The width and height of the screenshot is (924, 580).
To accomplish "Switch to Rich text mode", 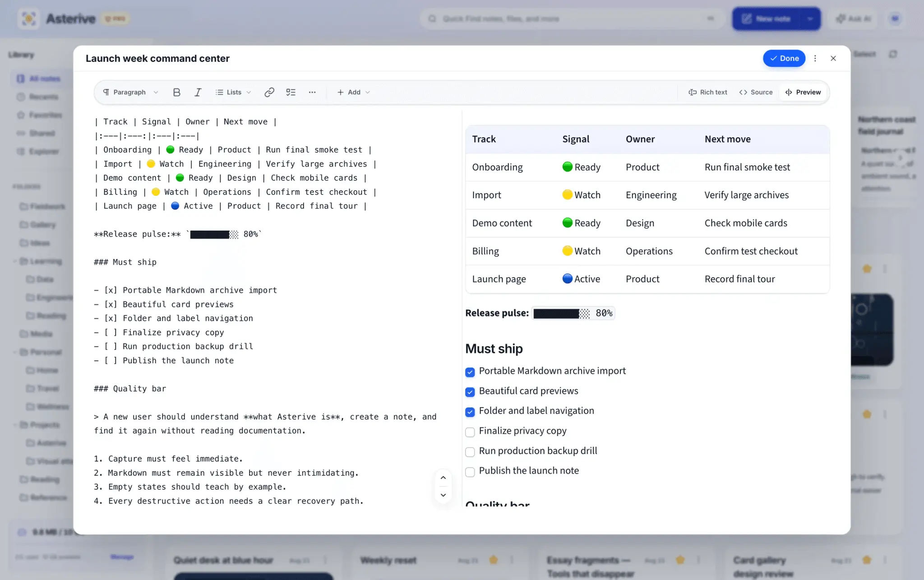I will 708,92.
